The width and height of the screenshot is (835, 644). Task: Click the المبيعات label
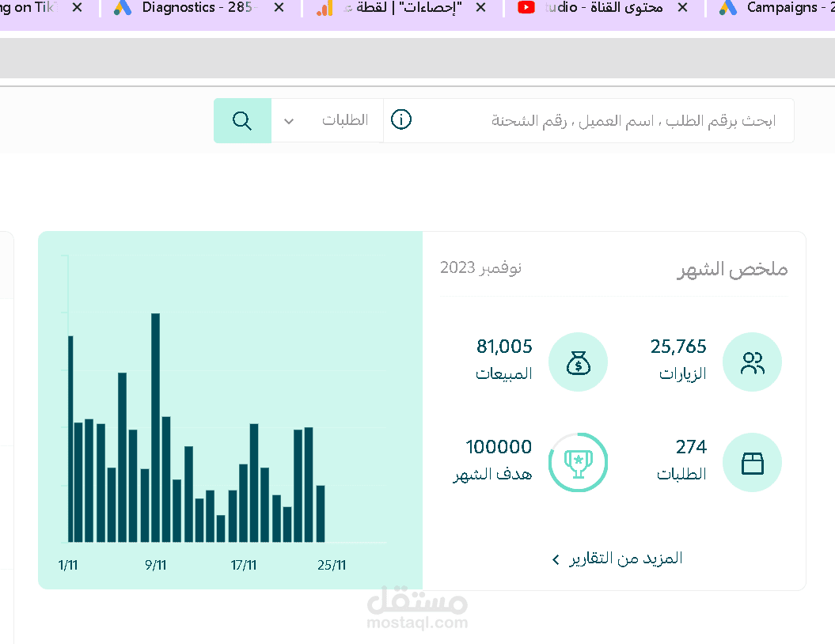(503, 373)
